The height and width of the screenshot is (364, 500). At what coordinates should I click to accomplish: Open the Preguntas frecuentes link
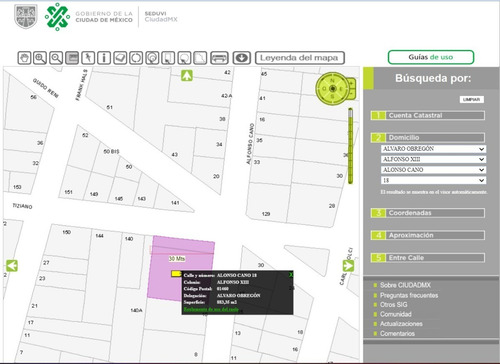[x=409, y=295]
